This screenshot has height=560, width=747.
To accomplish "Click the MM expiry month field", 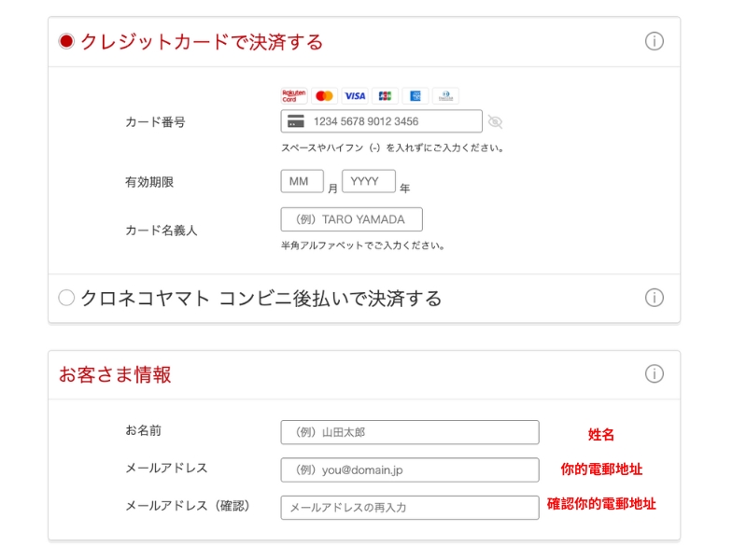I will click(302, 181).
